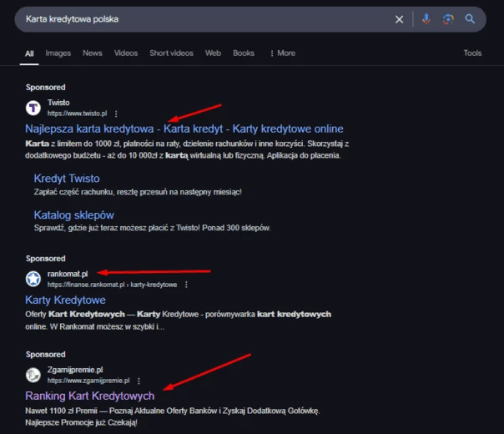Screen dimensions: 504x434
Task: Click the Twisto site favicon
Action: click(33, 108)
